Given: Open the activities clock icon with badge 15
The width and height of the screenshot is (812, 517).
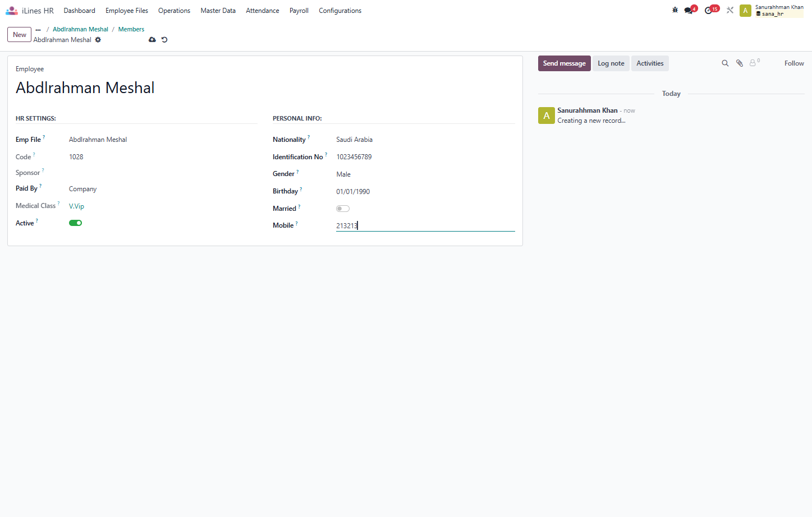Looking at the screenshot, I should point(709,10).
